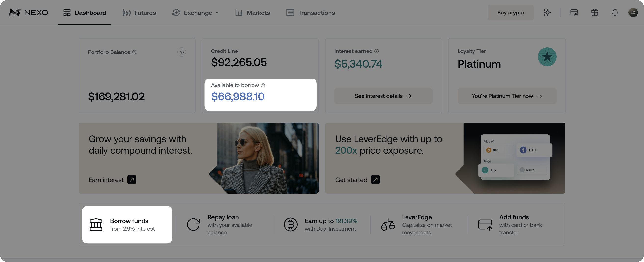
Task: Click the gift rewards icon
Action: [594, 13]
